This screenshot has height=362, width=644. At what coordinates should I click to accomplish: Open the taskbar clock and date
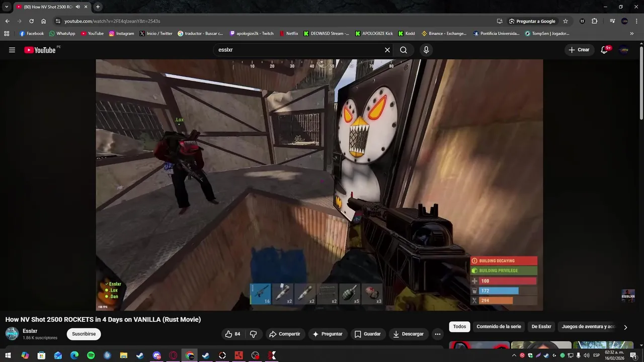[x=614, y=355]
